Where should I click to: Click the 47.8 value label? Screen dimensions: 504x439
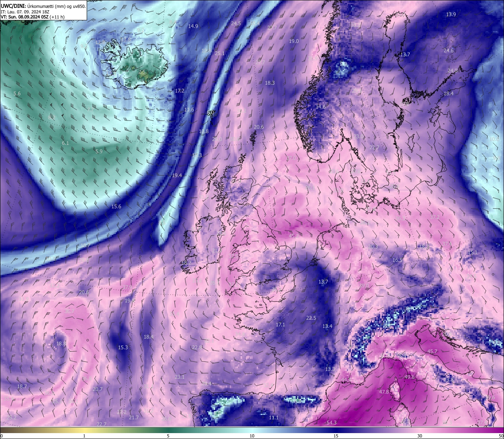(x=384, y=392)
